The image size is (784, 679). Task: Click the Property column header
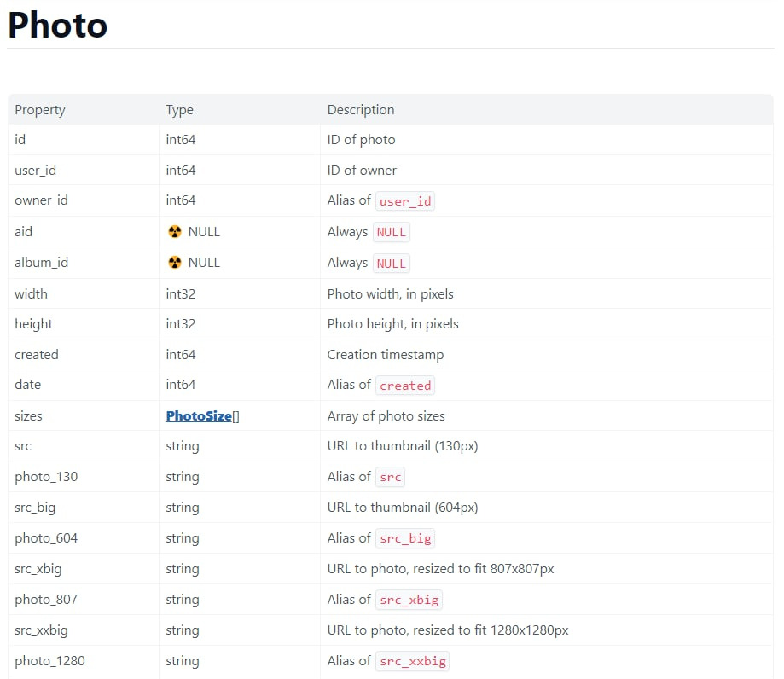point(40,110)
